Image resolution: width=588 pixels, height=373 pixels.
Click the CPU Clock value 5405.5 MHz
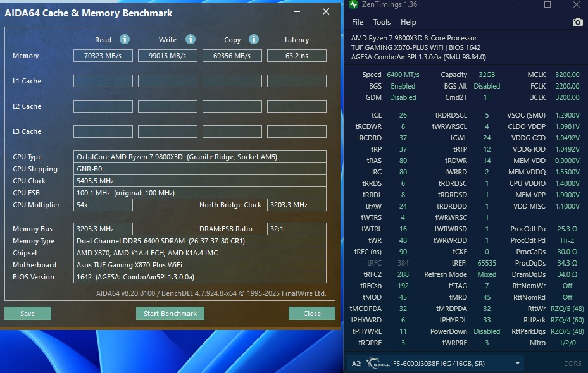tap(200, 181)
